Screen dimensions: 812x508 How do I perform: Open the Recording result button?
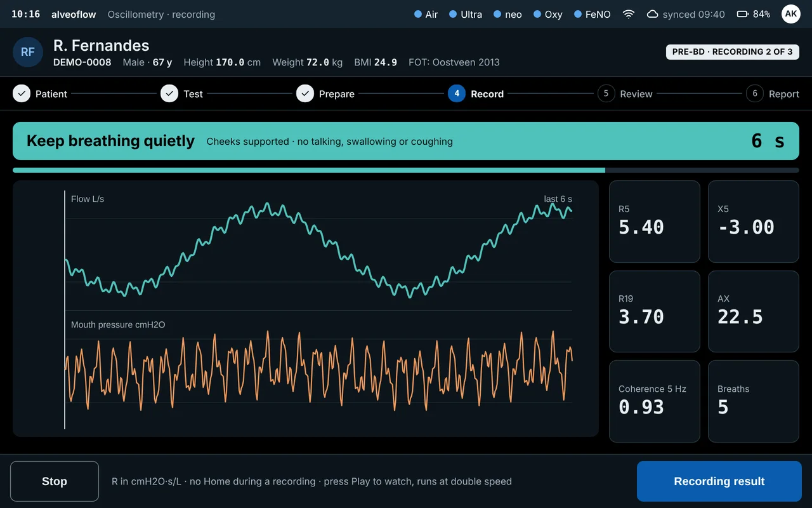point(719,481)
